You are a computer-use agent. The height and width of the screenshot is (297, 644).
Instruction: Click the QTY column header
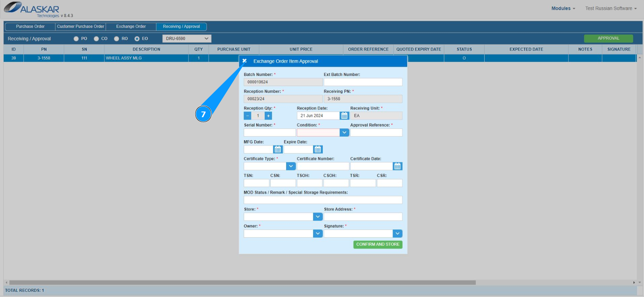point(199,49)
